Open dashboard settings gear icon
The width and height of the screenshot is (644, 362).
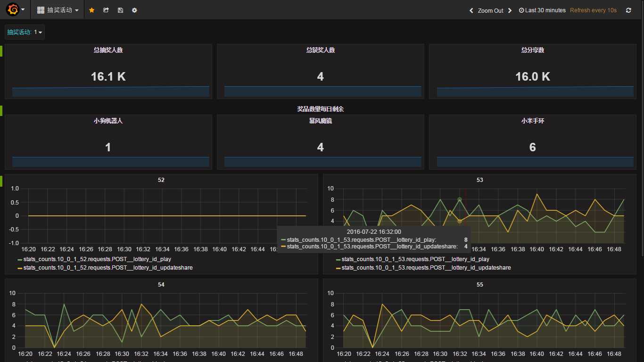coord(134,10)
